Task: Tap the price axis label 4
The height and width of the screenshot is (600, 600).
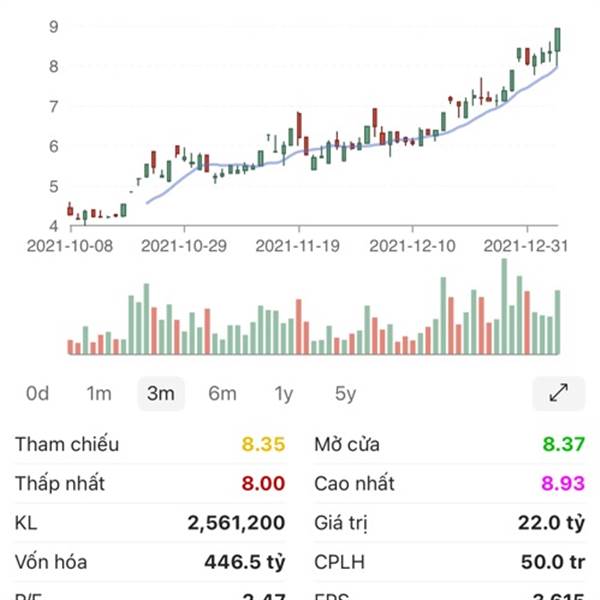Action: [x=54, y=226]
